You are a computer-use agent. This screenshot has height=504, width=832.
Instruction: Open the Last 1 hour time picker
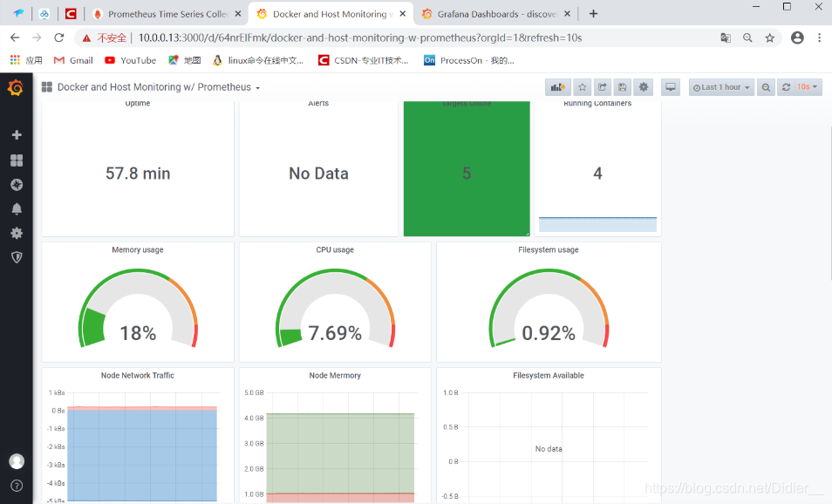(x=721, y=87)
